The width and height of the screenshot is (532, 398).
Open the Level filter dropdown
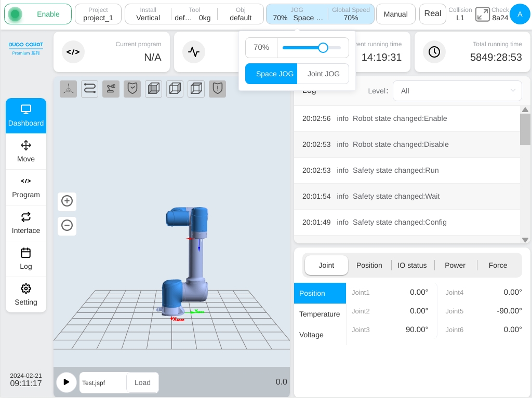[x=457, y=91]
